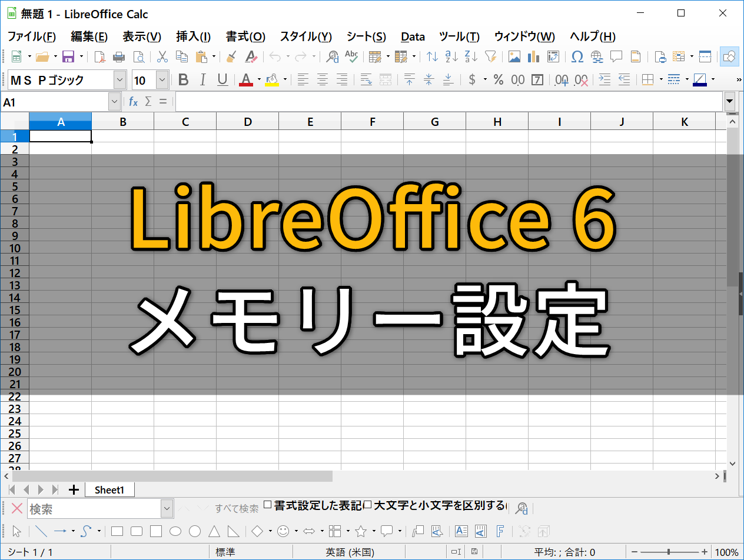Toggle Bold formatting
Image resolution: width=744 pixels, height=560 pixels.
click(184, 80)
